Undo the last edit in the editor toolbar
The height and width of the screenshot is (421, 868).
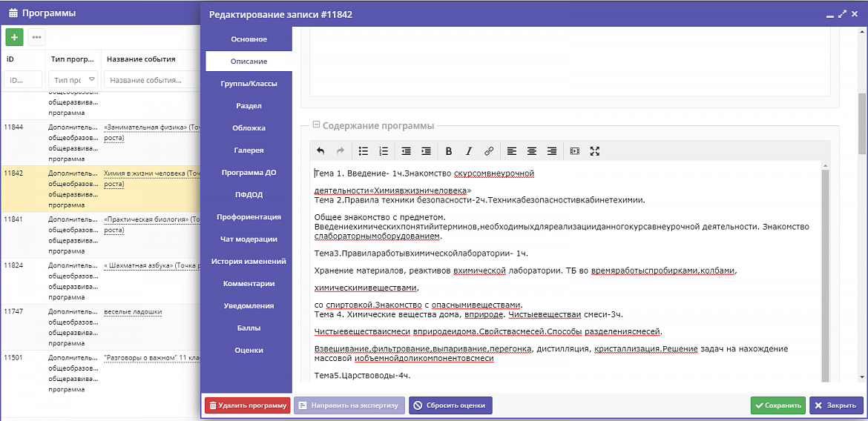pyautogui.click(x=320, y=150)
